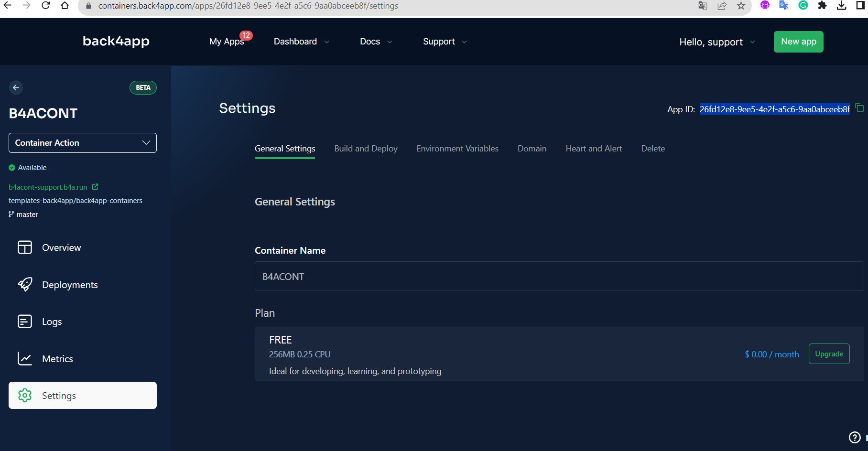Image resolution: width=868 pixels, height=451 pixels.
Task: Click the Metrics chart icon
Action: (25, 358)
